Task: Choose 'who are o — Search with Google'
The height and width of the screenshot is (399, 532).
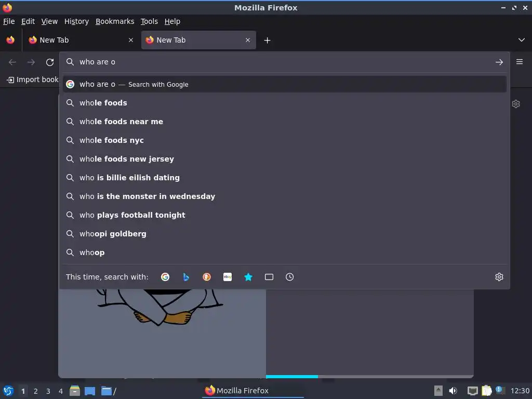Action: point(285,84)
